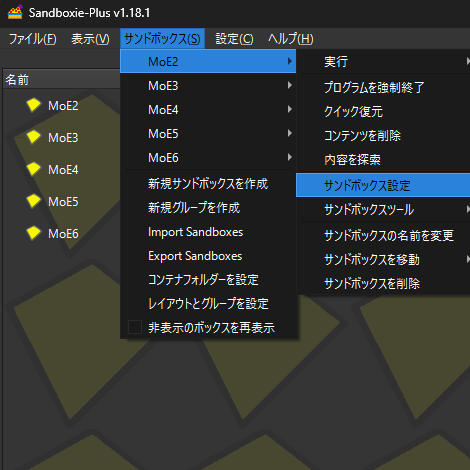
Task: Choose 内容を探索 in submenu
Action: [x=383, y=160]
